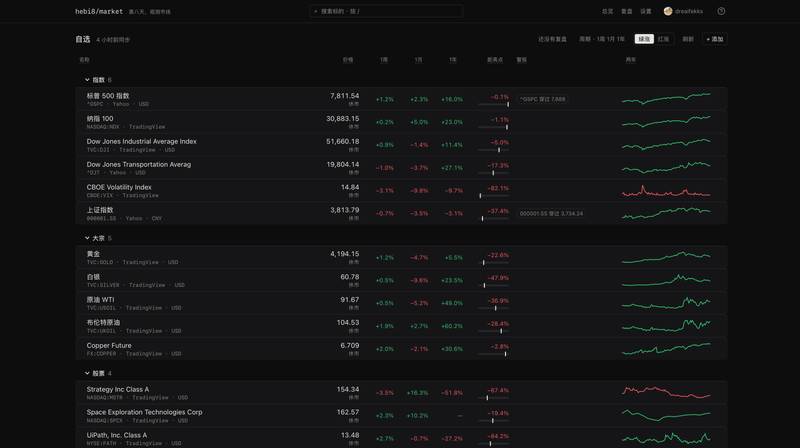Click the price 6.709 for Copper Future

[x=349, y=345]
